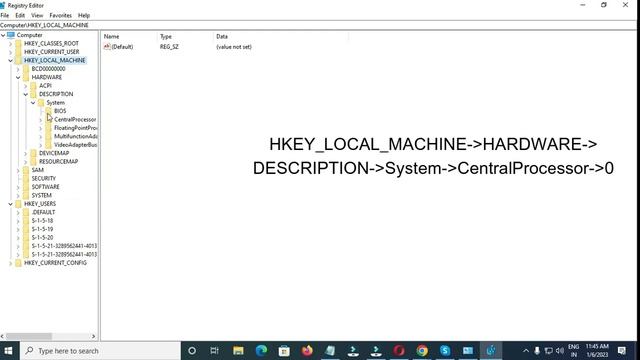This screenshot has width=640, height=360.
Task: Click the Name column header
Action: point(129,36)
